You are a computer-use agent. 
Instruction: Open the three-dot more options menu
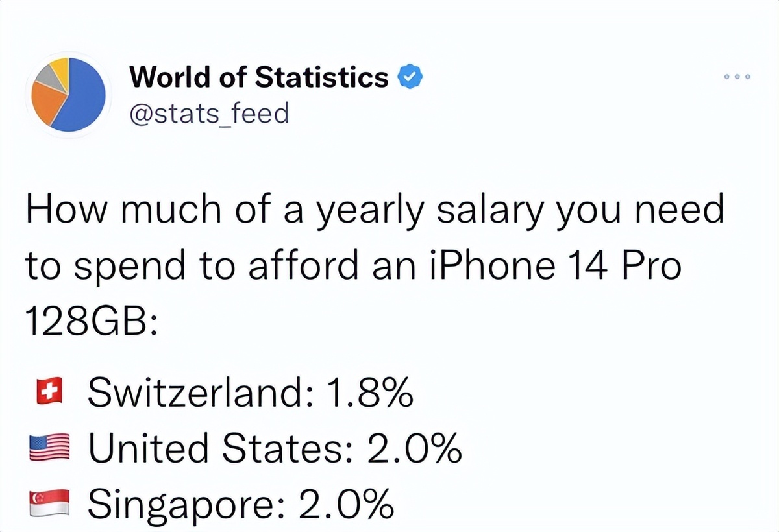737,77
